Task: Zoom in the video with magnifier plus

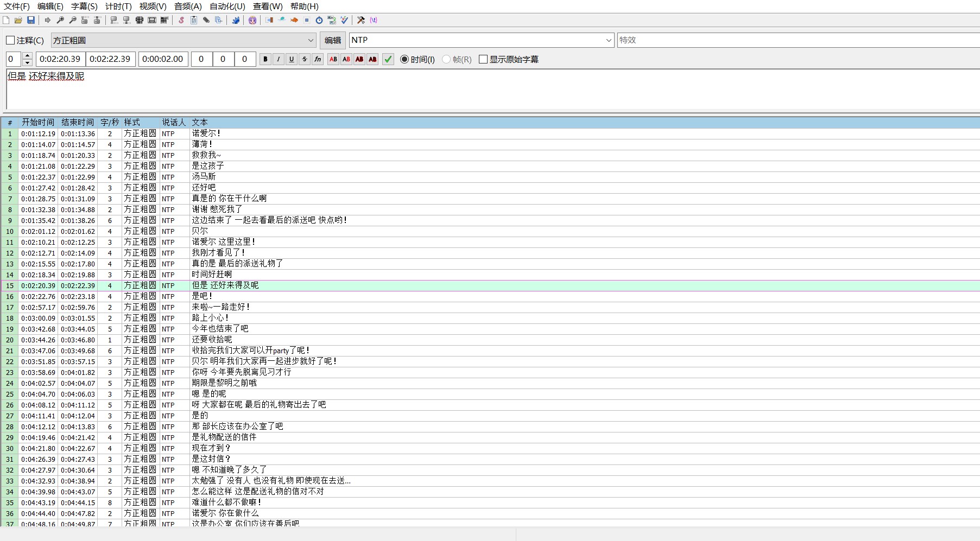Action: (x=60, y=20)
